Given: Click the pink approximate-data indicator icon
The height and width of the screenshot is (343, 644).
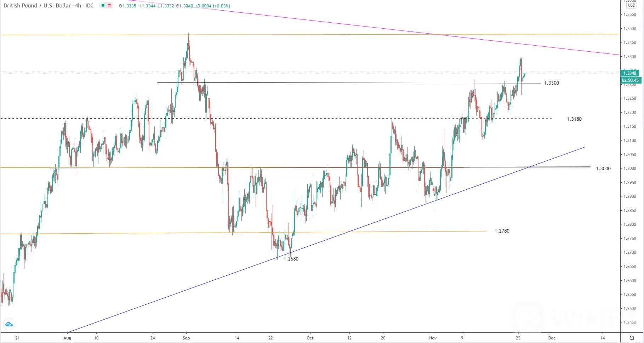Looking at the screenshot, I should (109, 6).
